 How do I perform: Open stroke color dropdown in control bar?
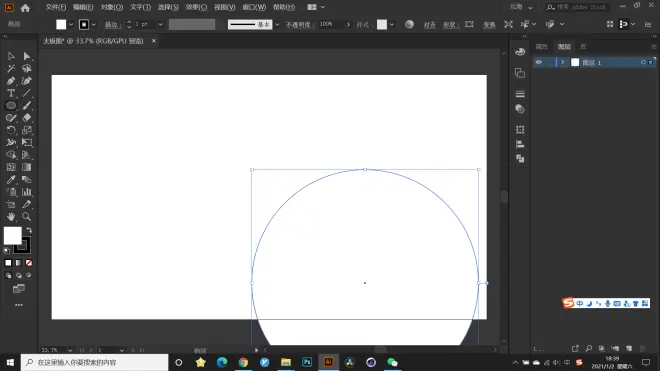pos(94,24)
